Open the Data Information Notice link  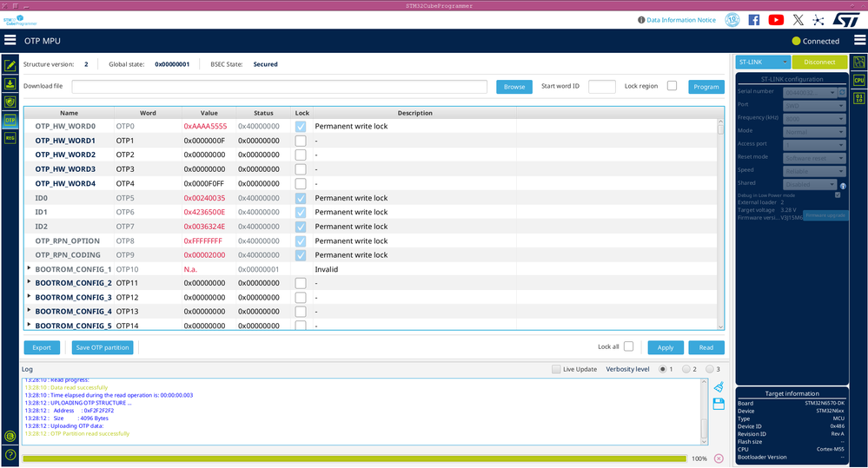681,20
